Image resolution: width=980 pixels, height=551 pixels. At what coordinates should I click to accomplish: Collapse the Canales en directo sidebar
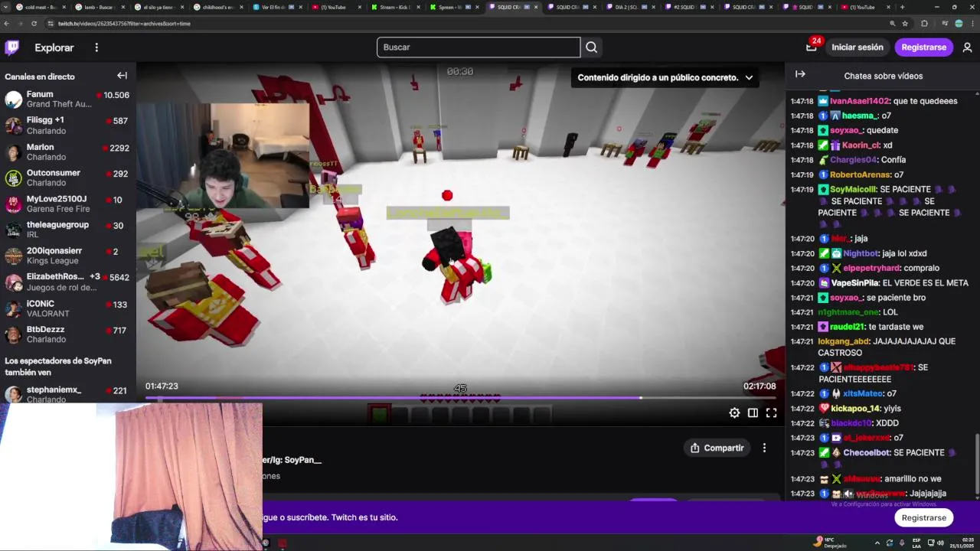[x=122, y=76]
